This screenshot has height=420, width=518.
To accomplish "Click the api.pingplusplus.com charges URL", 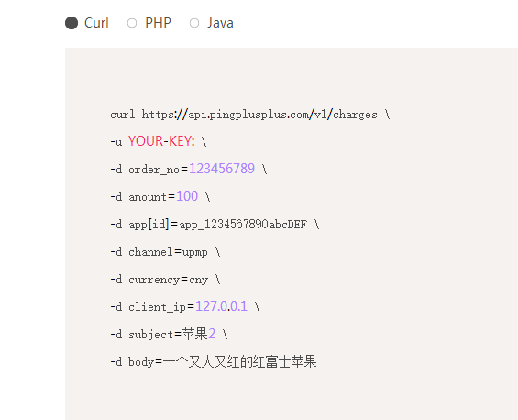I will pos(259,115).
